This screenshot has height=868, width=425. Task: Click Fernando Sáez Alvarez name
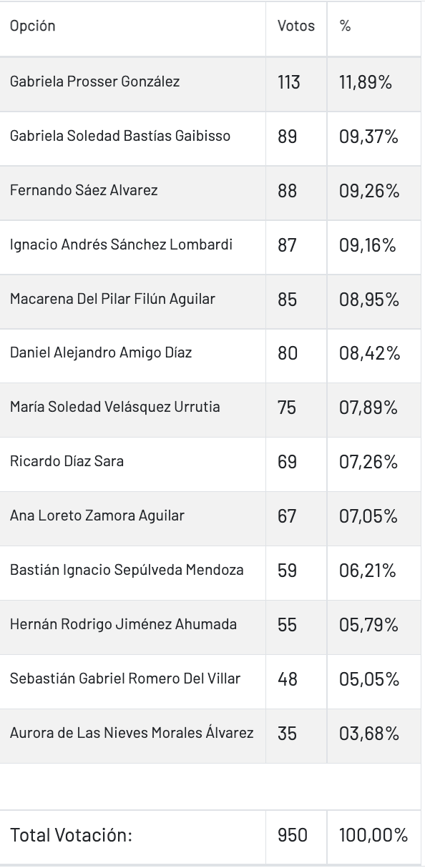84,190
